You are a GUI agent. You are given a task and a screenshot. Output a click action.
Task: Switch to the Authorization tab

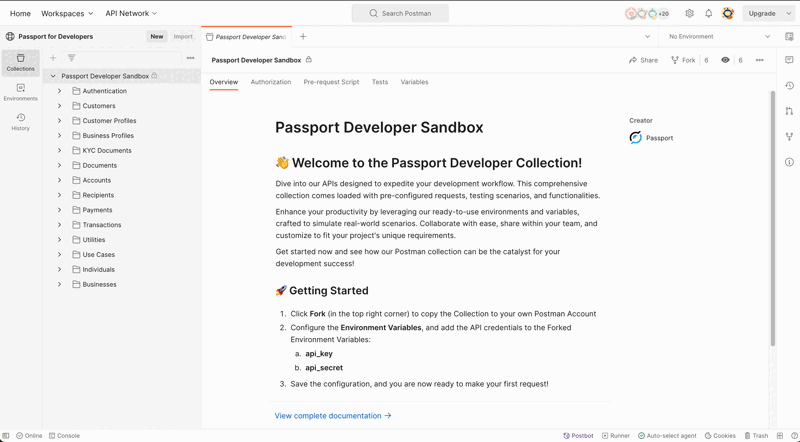coord(270,82)
